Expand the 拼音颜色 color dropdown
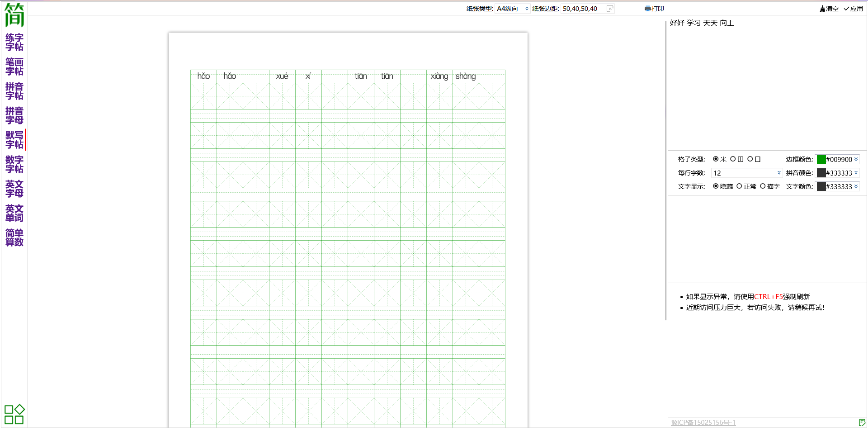 point(856,173)
